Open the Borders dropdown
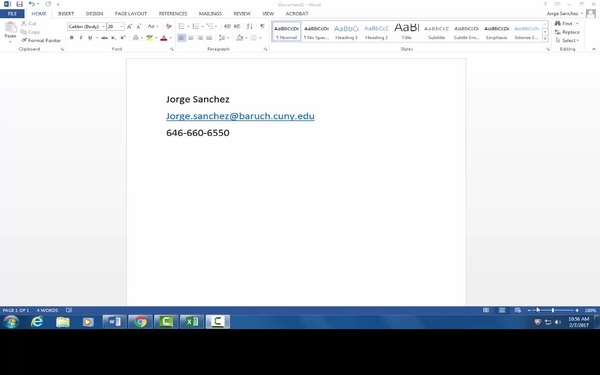 pyautogui.click(x=260, y=38)
